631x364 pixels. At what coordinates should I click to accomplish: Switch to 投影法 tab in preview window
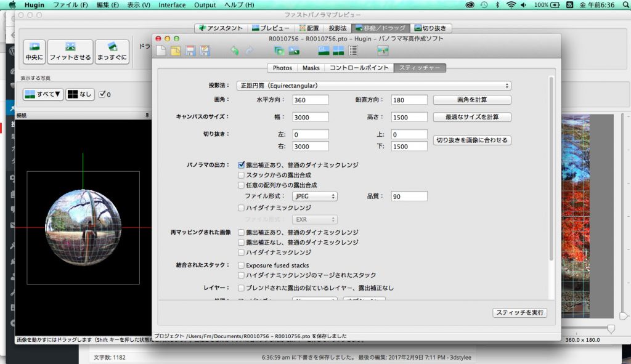click(x=337, y=28)
